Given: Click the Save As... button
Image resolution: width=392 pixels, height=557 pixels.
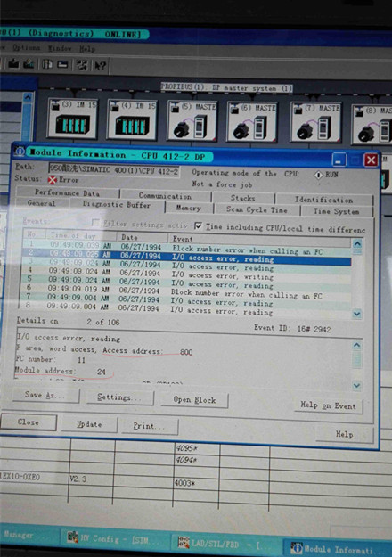Looking at the screenshot, I should point(45,395).
